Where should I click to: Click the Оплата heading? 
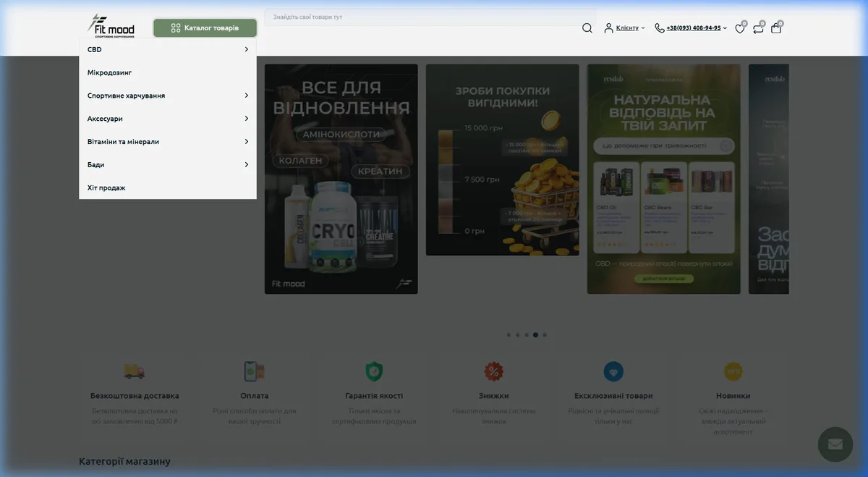pyautogui.click(x=255, y=396)
